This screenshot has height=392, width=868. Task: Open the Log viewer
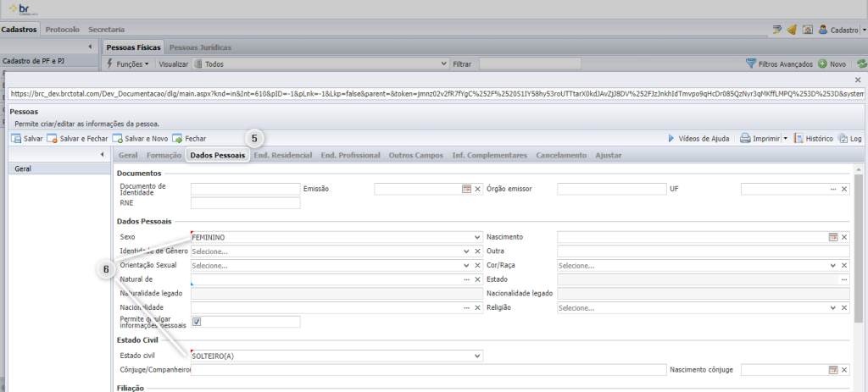tap(849, 139)
